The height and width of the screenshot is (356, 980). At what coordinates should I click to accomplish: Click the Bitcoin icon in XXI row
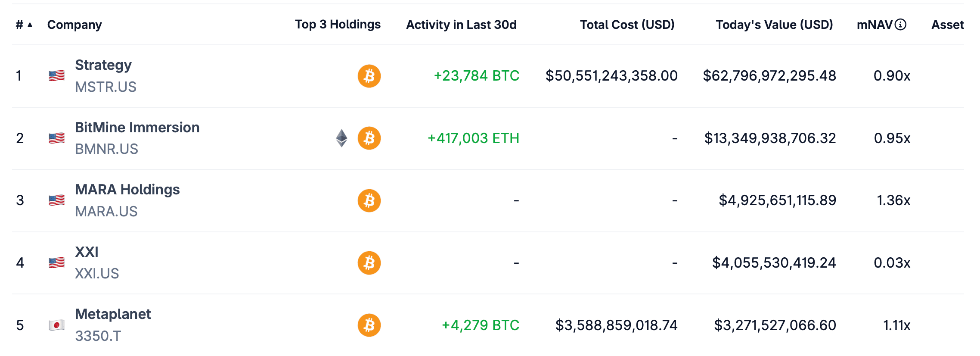coord(369,263)
